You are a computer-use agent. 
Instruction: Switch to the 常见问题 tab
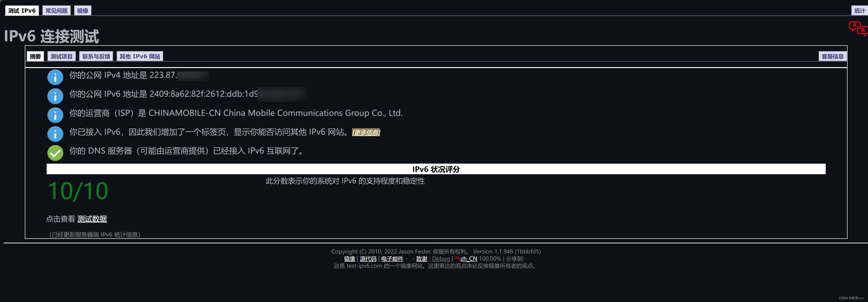56,10
